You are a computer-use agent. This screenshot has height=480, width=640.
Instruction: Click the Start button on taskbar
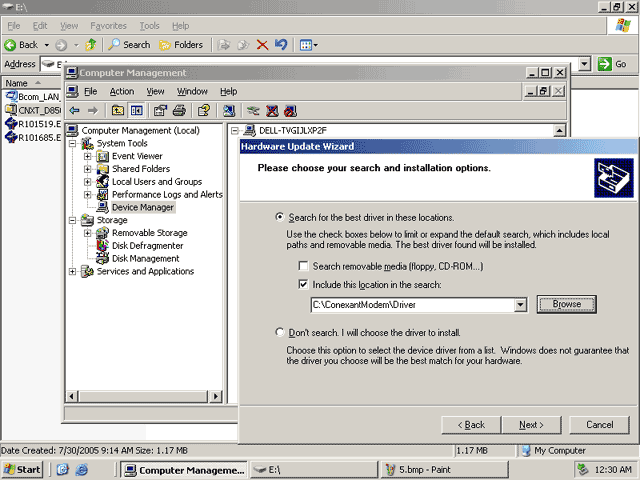pos(22,470)
